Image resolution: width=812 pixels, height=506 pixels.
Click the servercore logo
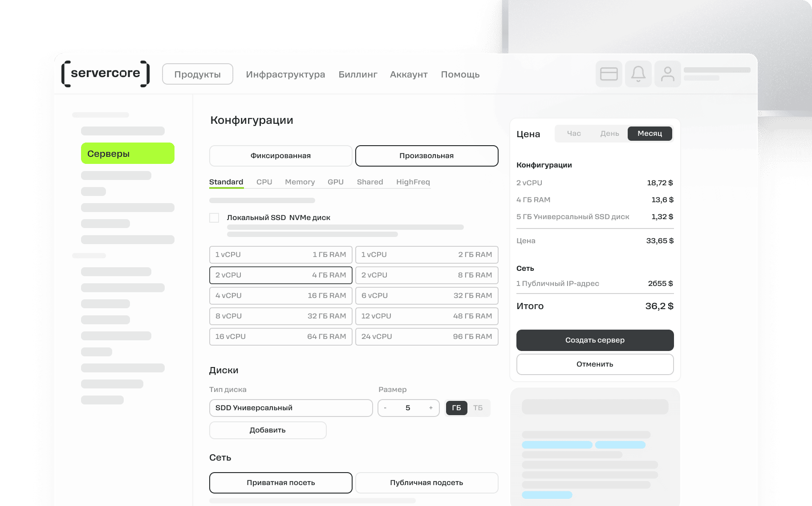click(106, 73)
